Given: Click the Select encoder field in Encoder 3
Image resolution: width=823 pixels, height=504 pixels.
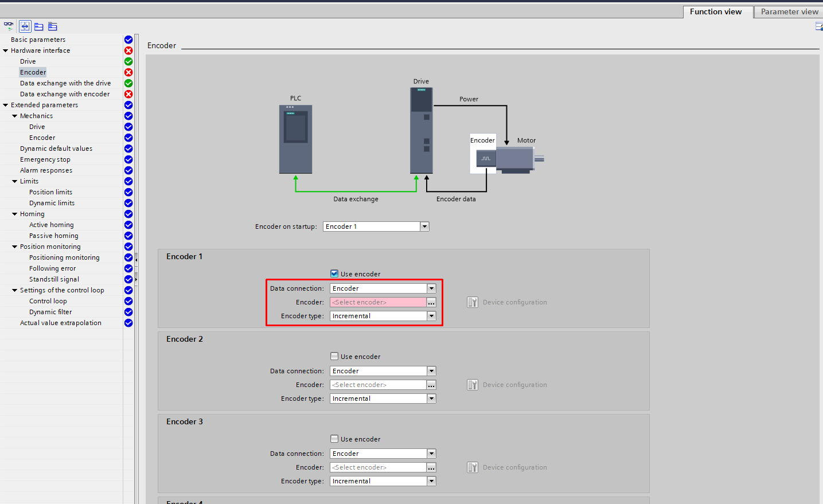Looking at the screenshot, I should [x=378, y=467].
